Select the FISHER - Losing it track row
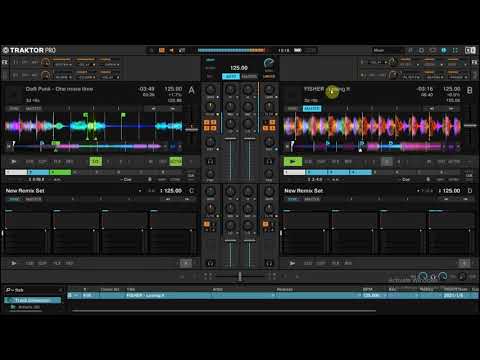This screenshot has height=360, width=480. 273,295
